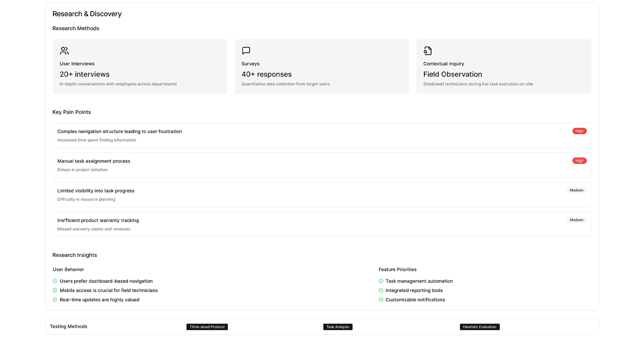Click check icon beside Real-time updates insight
644x343 pixels.
[x=55, y=300]
